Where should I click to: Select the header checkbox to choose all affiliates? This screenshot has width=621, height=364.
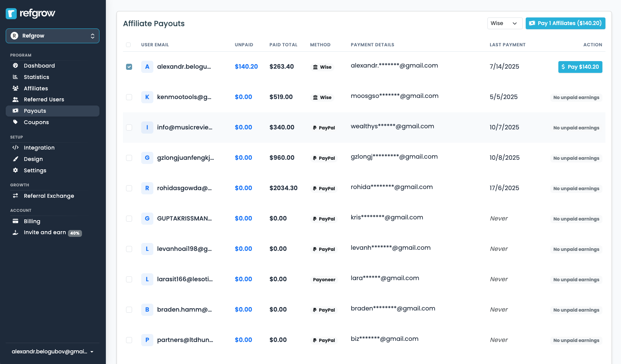[128, 45]
